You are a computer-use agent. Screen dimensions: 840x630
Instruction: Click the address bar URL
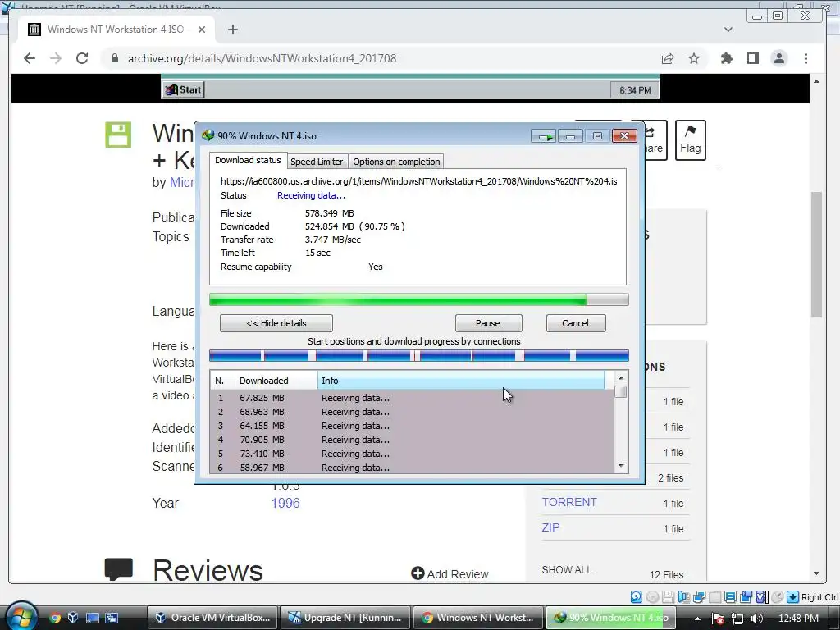[262, 58]
